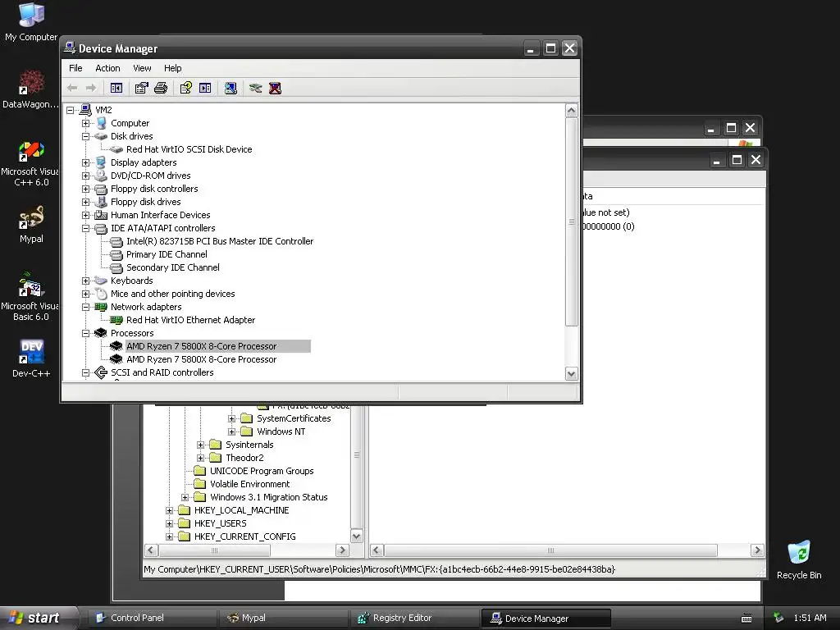
Task: Expand HKEY_LOCAL_MACHINE in Registry Editor
Action: pos(169,510)
